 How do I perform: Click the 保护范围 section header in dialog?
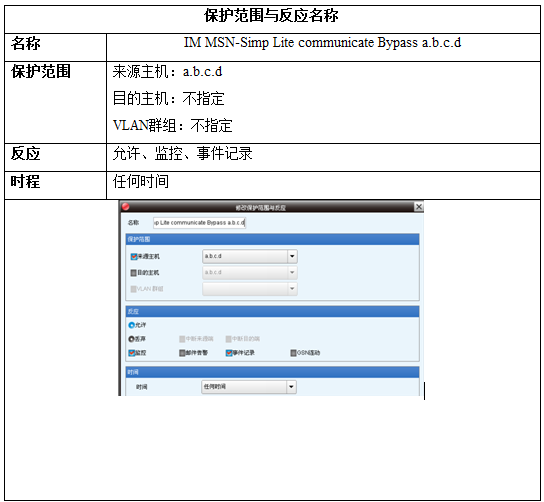pyautogui.click(x=272, y=239)
